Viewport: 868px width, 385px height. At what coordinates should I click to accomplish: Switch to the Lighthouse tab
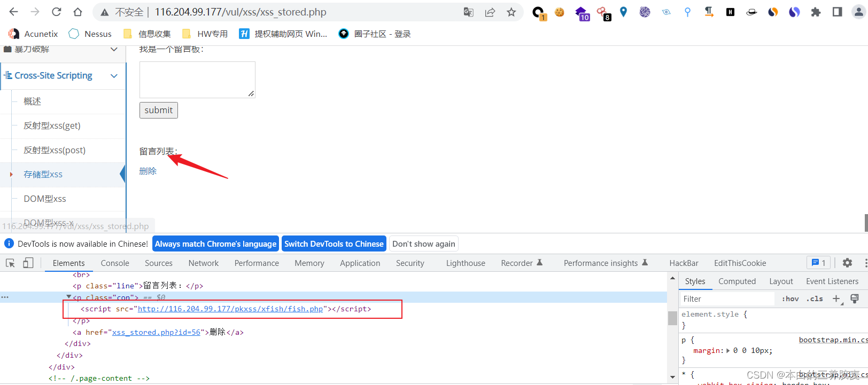(x=466, y=263)
